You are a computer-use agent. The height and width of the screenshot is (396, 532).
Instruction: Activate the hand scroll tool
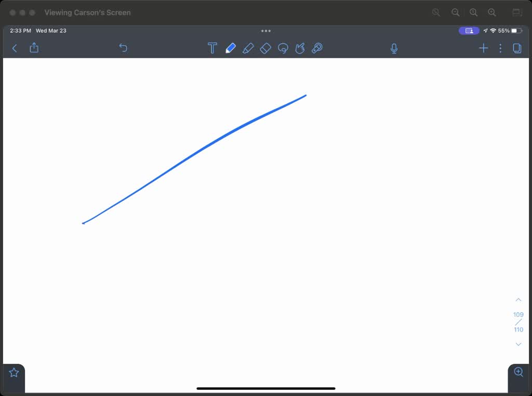[300, 48]
